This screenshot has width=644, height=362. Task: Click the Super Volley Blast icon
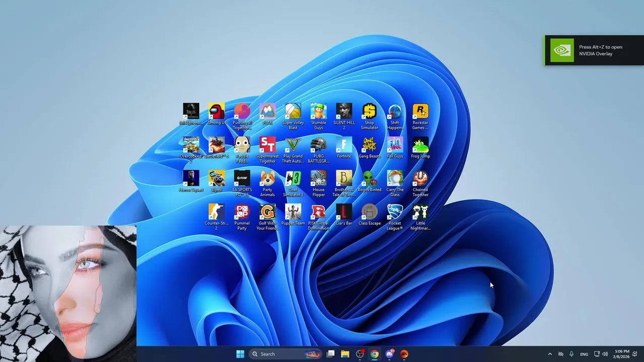[293, 117]
